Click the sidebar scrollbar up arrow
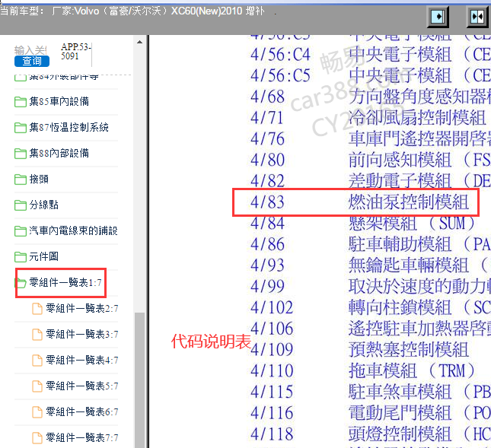Image resolution: width=491 pixels, height=448 pixels. (139, 42)
